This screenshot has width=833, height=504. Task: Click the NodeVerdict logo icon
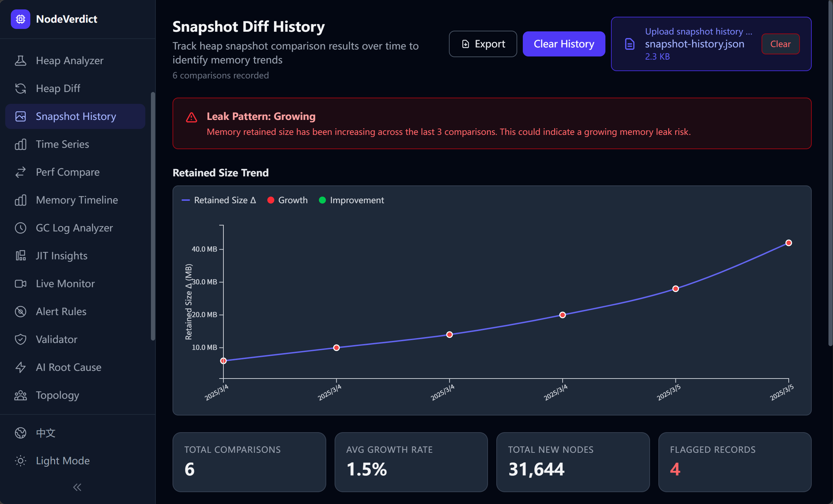21,19
